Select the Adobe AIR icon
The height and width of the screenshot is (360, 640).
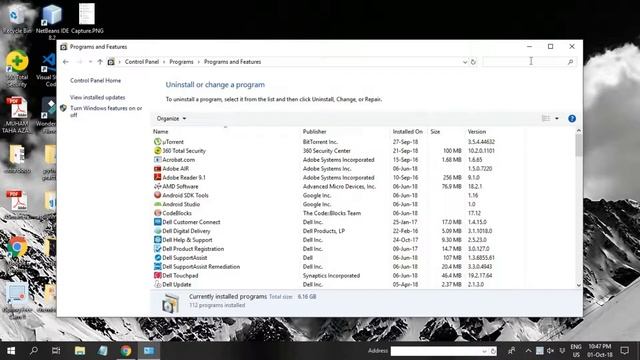point(158,169)
